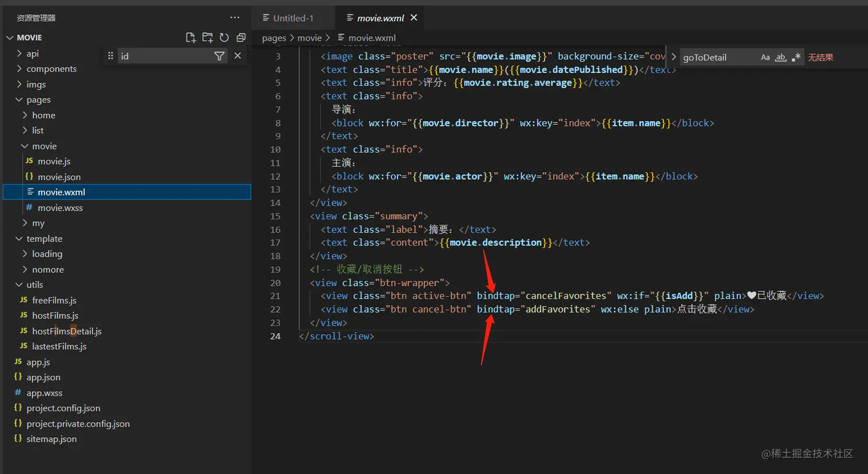Toggle Match Whole Word in the find widget
Viewport: 868px width, 474px height.
point(781,57)
